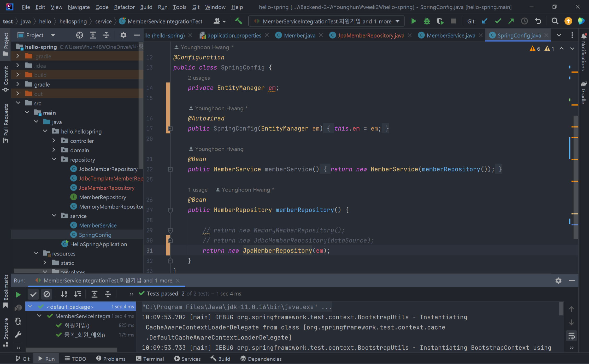Screen dimensions: 589x364
Task: Toggle soft-wrap in the console output
Action: pyautogui.click(x=572, y=336)
